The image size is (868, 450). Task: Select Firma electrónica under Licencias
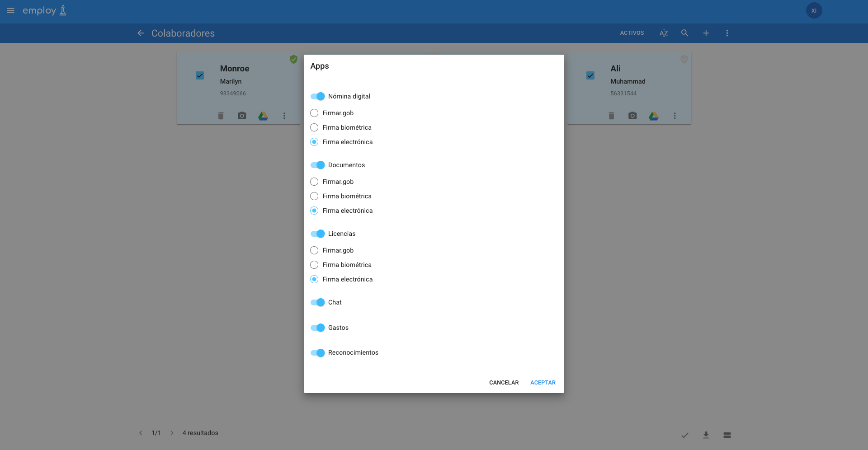pyautogui.click(x=314, y=279)
